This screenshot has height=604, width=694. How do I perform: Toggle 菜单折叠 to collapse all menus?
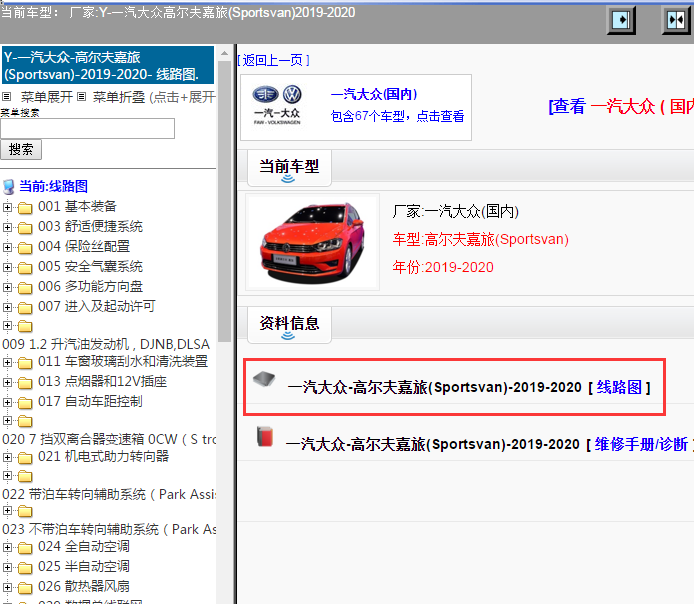coord(118,97)
